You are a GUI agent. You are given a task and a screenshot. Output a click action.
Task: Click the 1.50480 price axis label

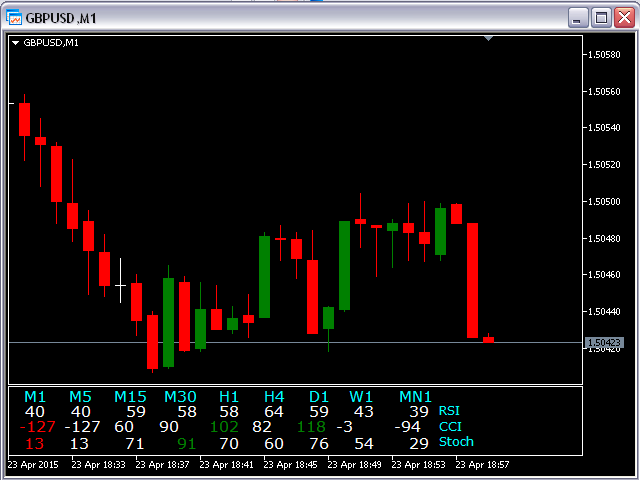coord(604,238)
